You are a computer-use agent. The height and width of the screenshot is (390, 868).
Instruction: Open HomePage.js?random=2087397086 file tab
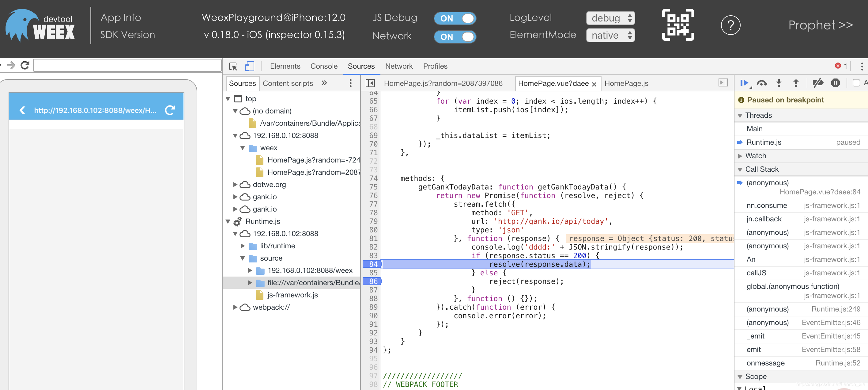pos(443,83)
